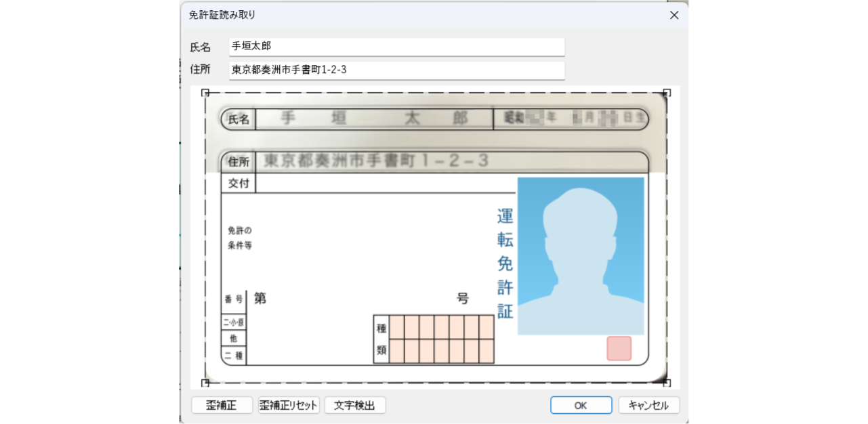The image size is (868, 424).
Task: Click the license photo placeholder
Action: point(581,256)
